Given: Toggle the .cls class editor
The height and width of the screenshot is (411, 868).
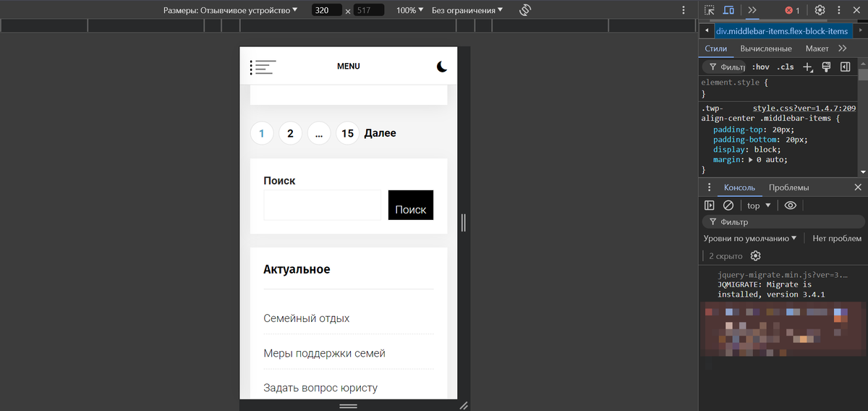Looking at the screenshot, I should (786, 67).
